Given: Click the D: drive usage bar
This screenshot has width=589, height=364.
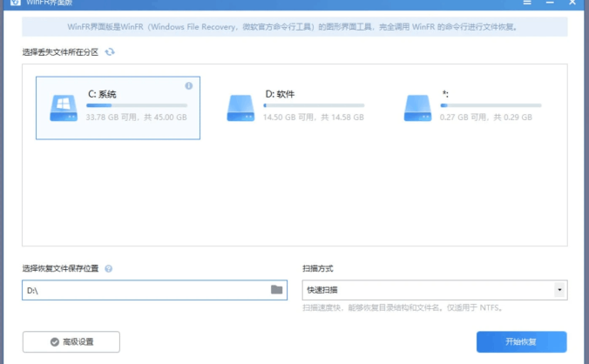Looking at the screenshot, I should click(x=314, y=105).
